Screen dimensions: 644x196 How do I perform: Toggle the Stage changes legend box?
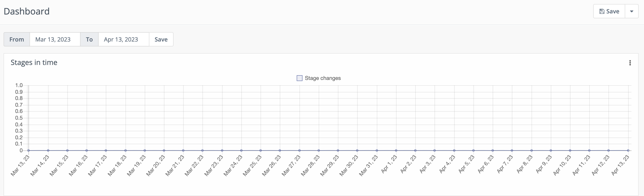click(299, 78)
